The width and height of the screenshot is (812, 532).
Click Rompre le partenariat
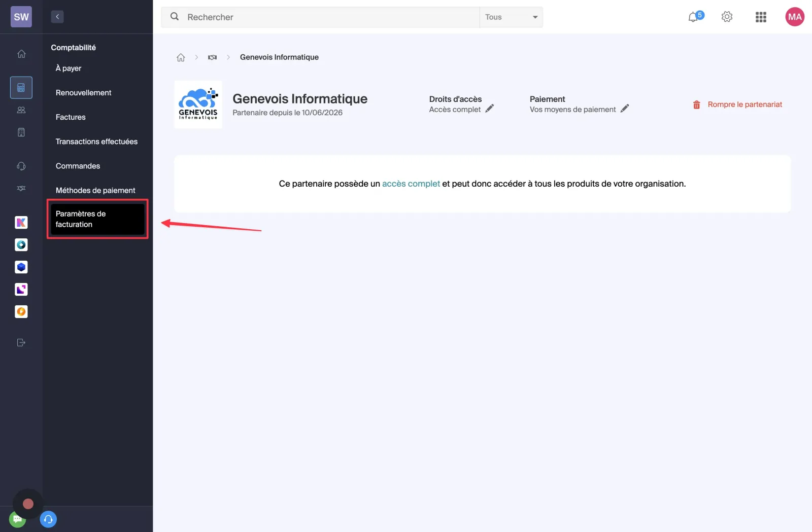pyautogui.click(x=745, y=104)
